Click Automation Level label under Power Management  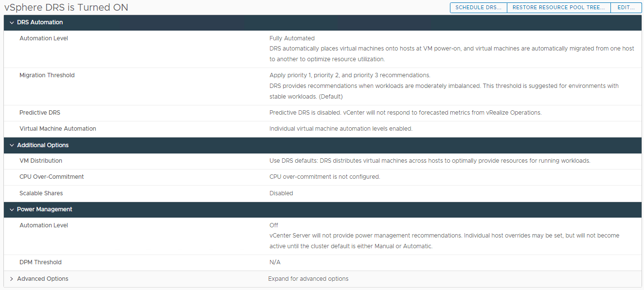click(x=44, y=225)
